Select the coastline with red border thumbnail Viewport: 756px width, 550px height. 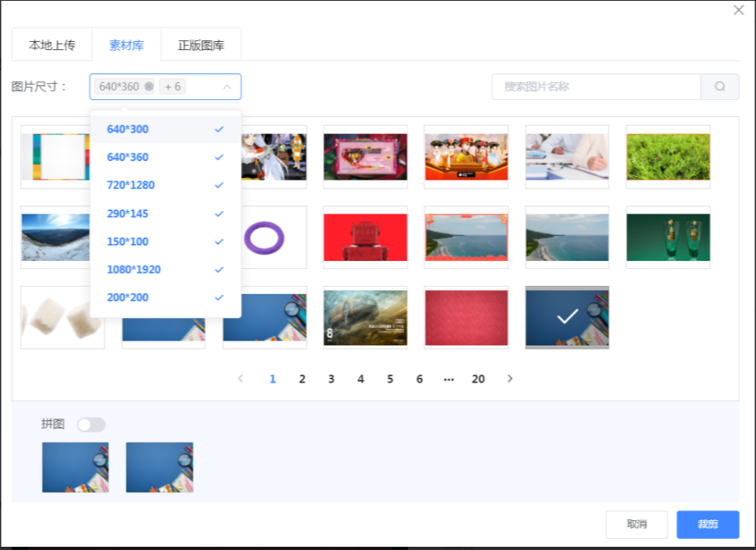tap(466, 238)
